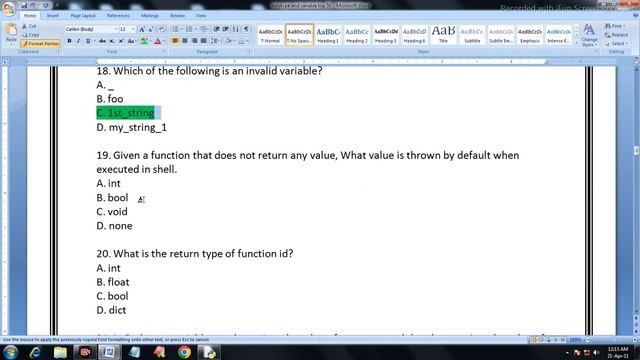Justify the text
640x360 pixels.
pyautogui.click(x=204, y=41)
